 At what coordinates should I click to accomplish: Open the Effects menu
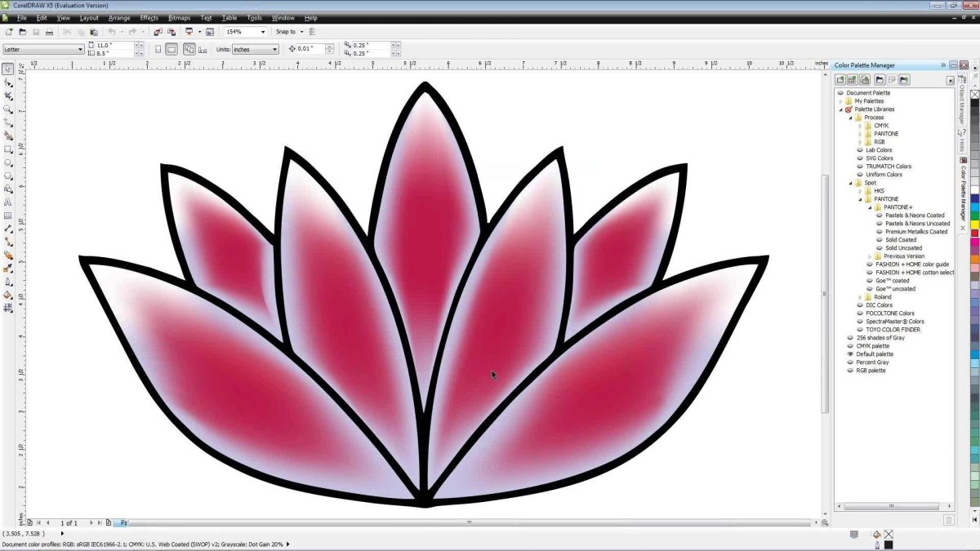149,17
